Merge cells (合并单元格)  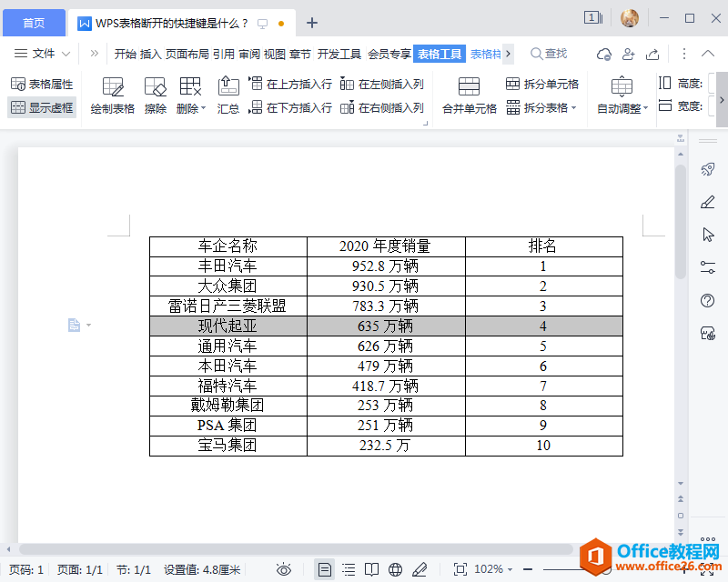click(x=469, y=95)
